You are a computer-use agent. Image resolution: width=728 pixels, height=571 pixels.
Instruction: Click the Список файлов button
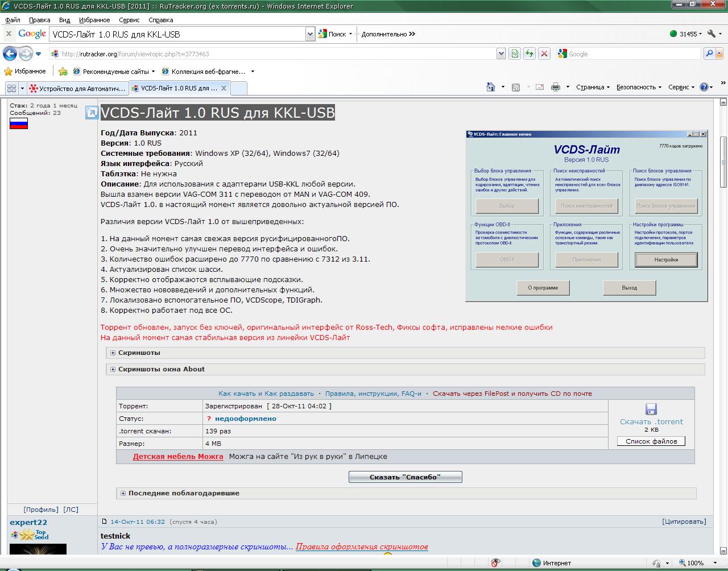click(651, 441)
